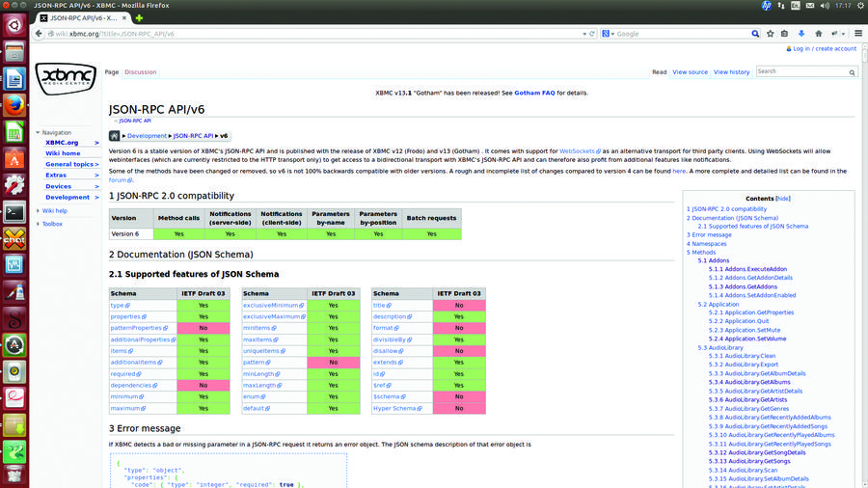Expand the Wiki help sidebar section
Screen dimensions: 868x488
click(x=54, y=210)
